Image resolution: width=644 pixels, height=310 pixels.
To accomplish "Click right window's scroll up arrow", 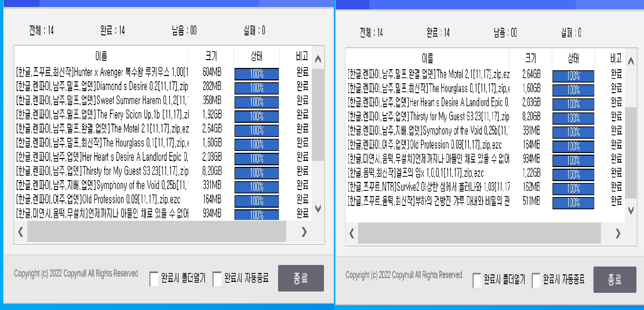I will [631, 61].
